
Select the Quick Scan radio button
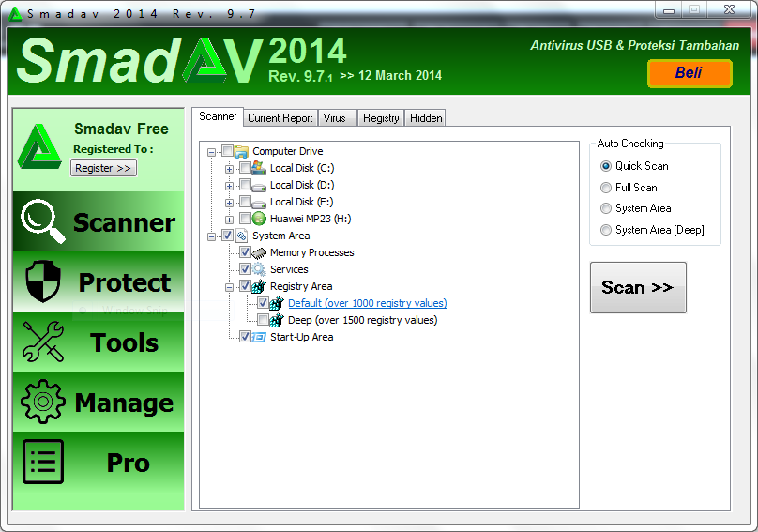pyautogui.click(x=606, y=166)
